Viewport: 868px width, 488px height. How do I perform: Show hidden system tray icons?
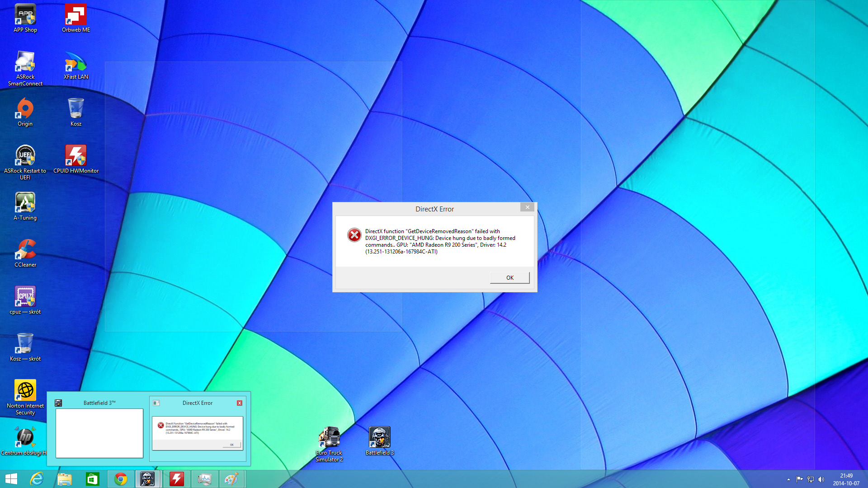click(x=788, y=479)
